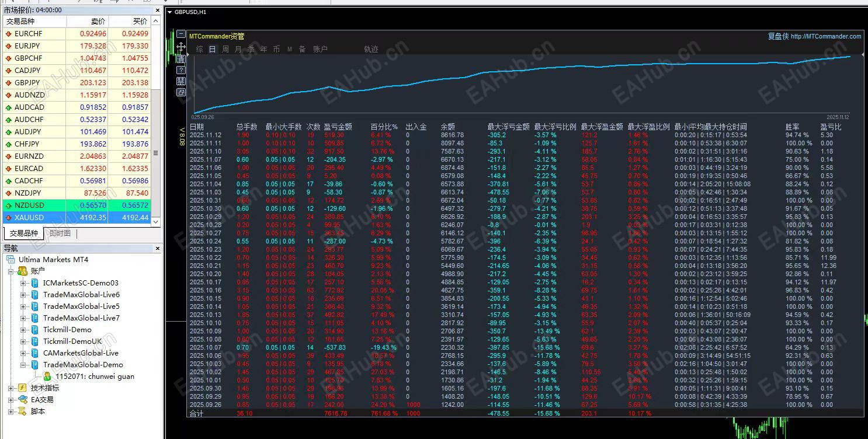Click the EURCHF down-arrow icon
Screen dimensions: 868x439
tap(8, 34)
